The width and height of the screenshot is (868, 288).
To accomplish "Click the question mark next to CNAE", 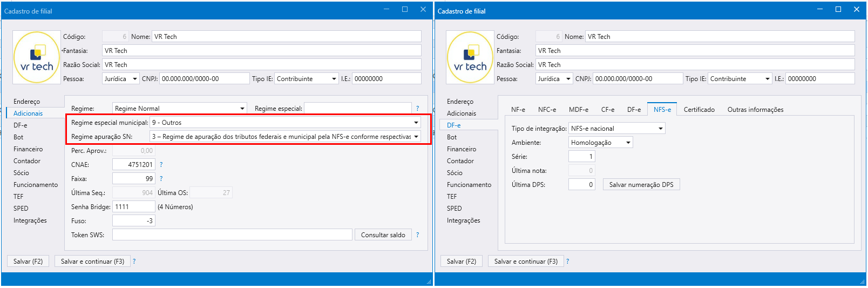I will (161, 165).
